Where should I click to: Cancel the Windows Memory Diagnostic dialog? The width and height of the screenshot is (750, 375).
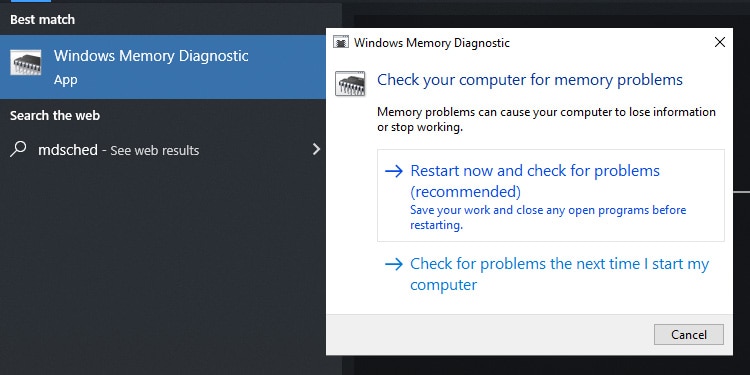tap(689, 334)
